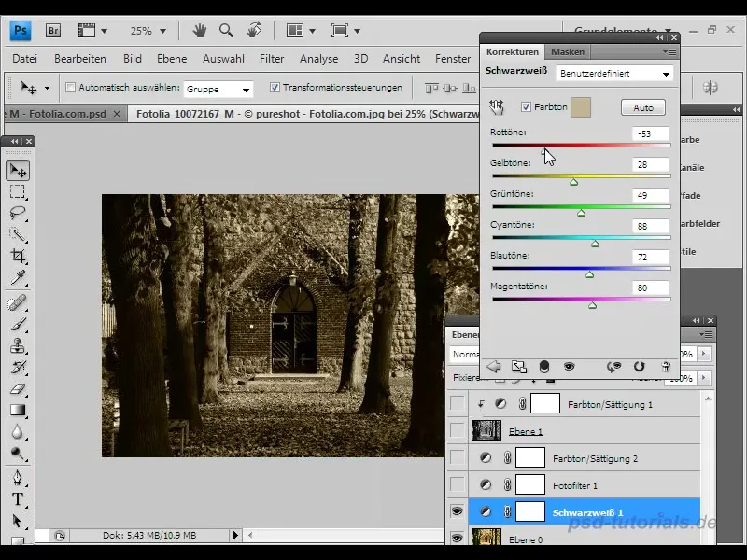Show the Farbton/Sättigung 1 layer
747x560 pixels.
click(x=457, y=404)
